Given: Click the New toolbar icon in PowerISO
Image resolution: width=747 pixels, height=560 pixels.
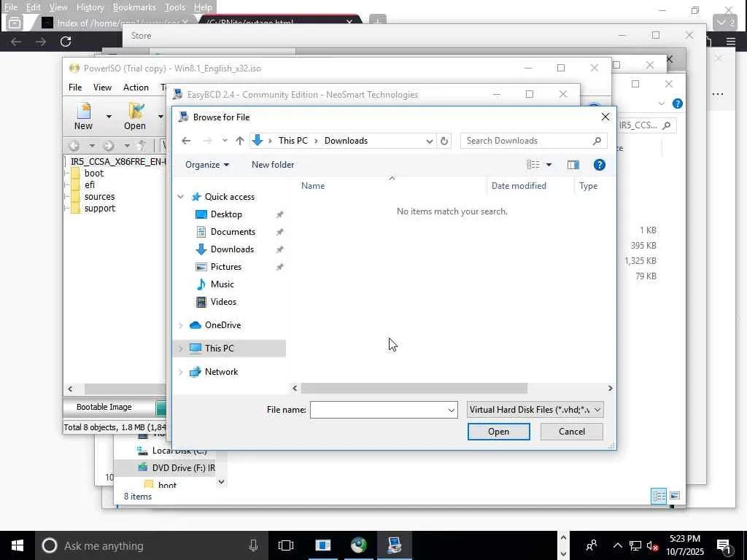Looking at the screenshot, I should 83,116.
